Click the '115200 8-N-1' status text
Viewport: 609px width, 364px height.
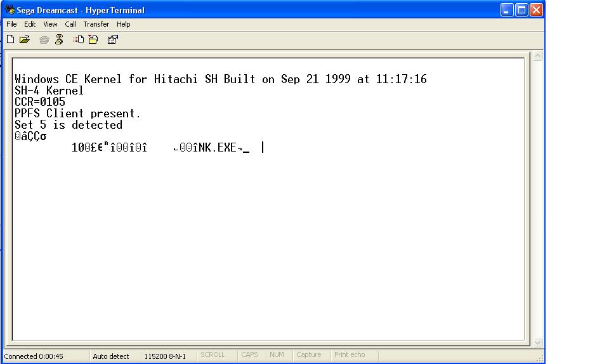coord(165,356)
